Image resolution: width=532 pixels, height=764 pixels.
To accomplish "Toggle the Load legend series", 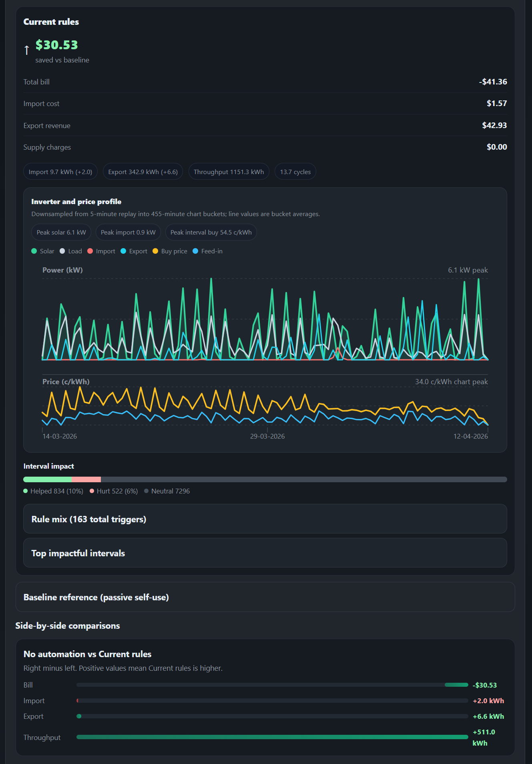I will pos(71,251).
